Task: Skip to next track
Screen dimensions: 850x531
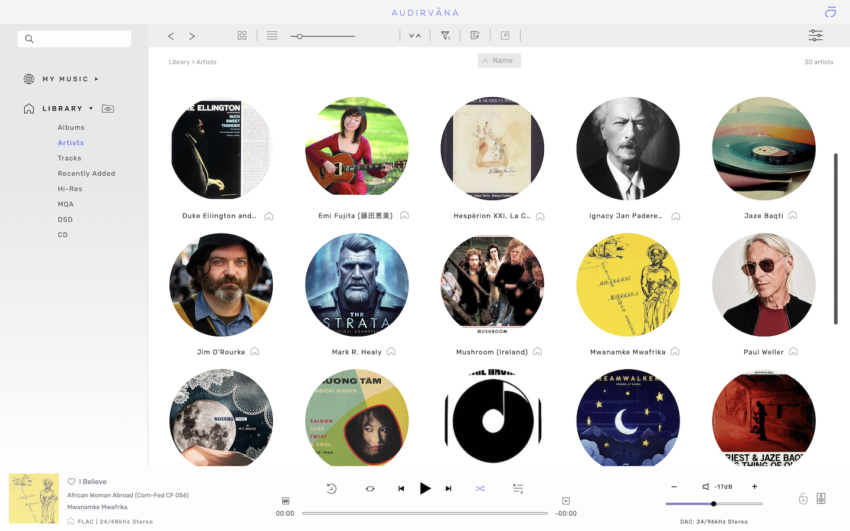Action: point(448,489)
